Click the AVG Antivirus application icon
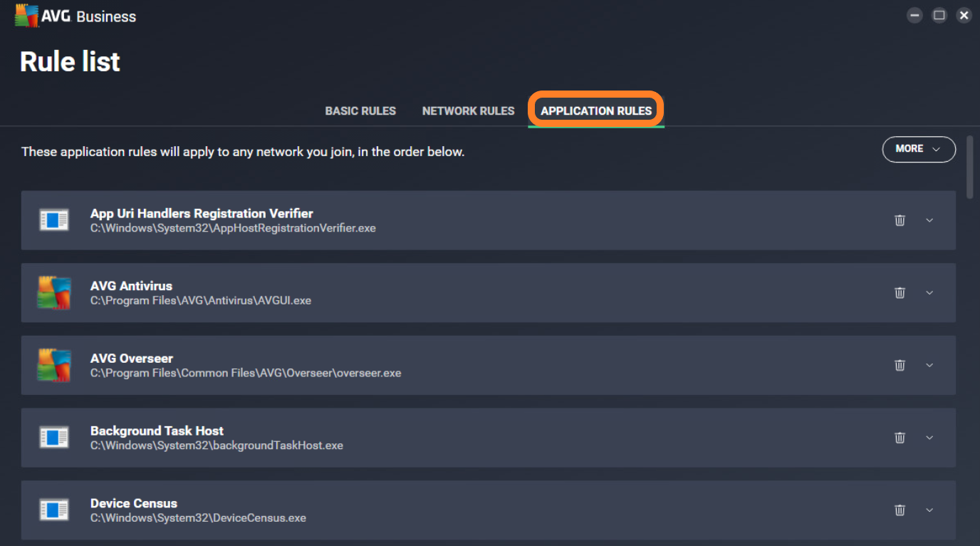This screenshot has width=980, height=546. [x=54, y=293]
